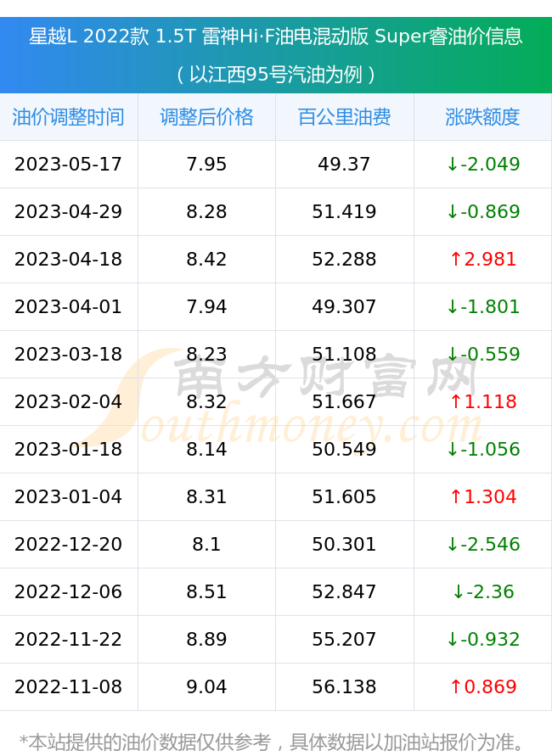Select the date cell 2022-11-22
The image size is (552, 756).
click(x=69, y=639)
